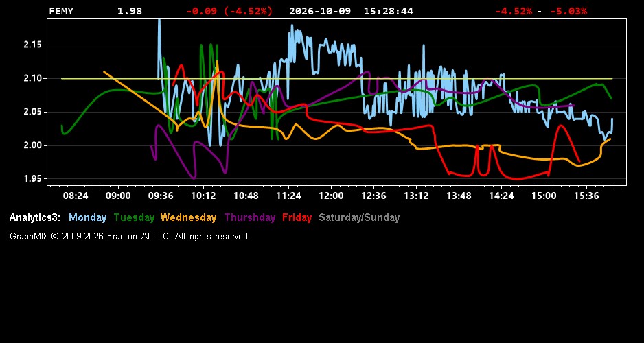Viewport: 644px width, 343px height.
Task: Click the change value -0.09 (-4.52%)
Action: click(229, 12)
